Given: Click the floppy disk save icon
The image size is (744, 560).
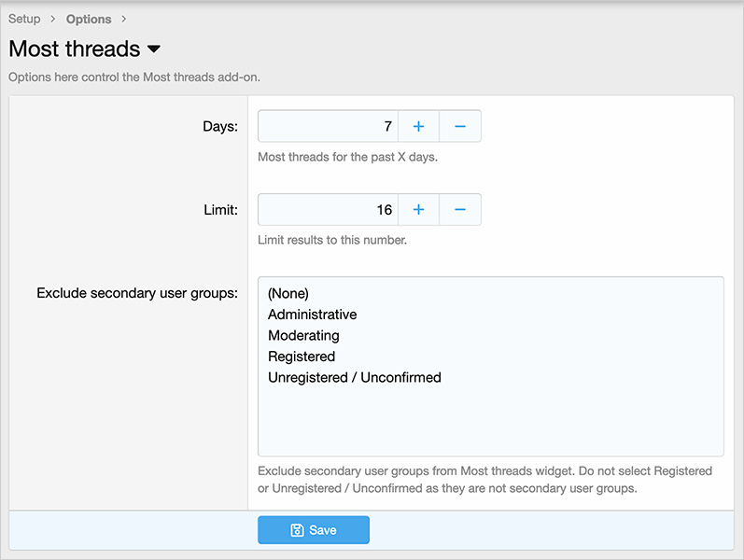Looking at the screenshot, I should 297,530.
